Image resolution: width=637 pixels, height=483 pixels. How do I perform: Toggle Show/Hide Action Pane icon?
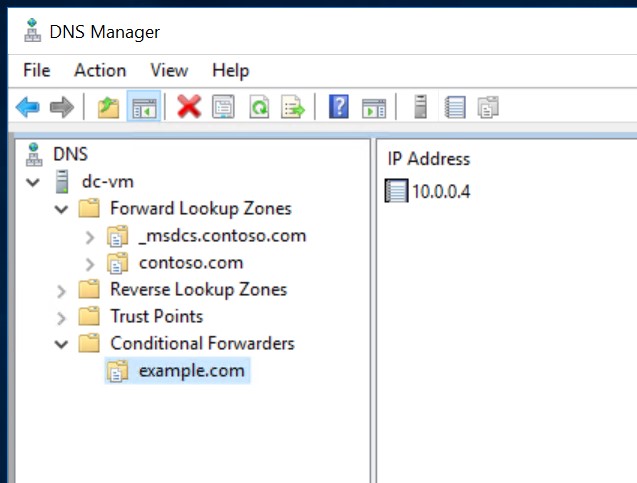(x=374, y=107)
